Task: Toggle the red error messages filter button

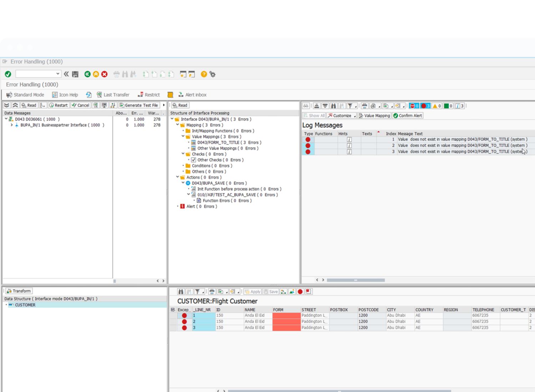Action: (425, 106)
